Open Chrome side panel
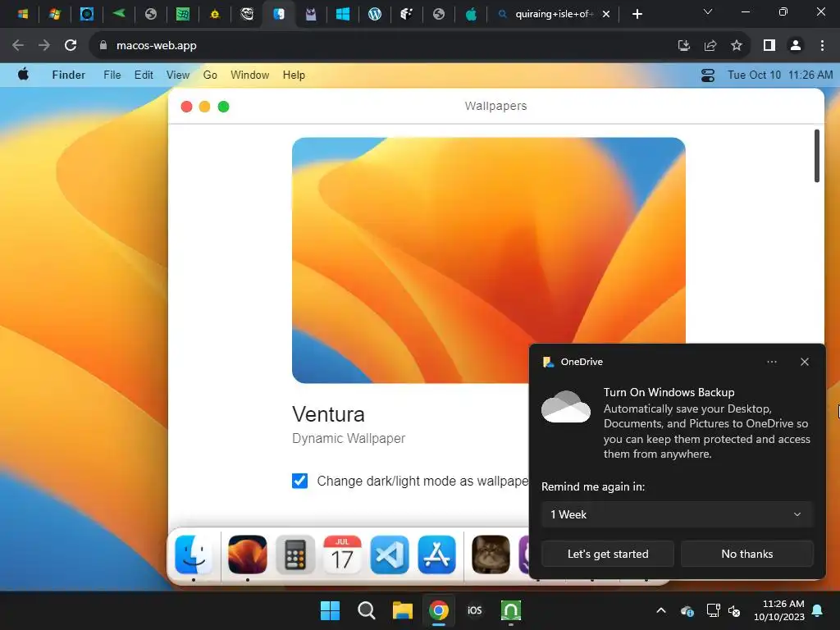The height and width of the screenshot is (630, 840). [x=769, y=46]
